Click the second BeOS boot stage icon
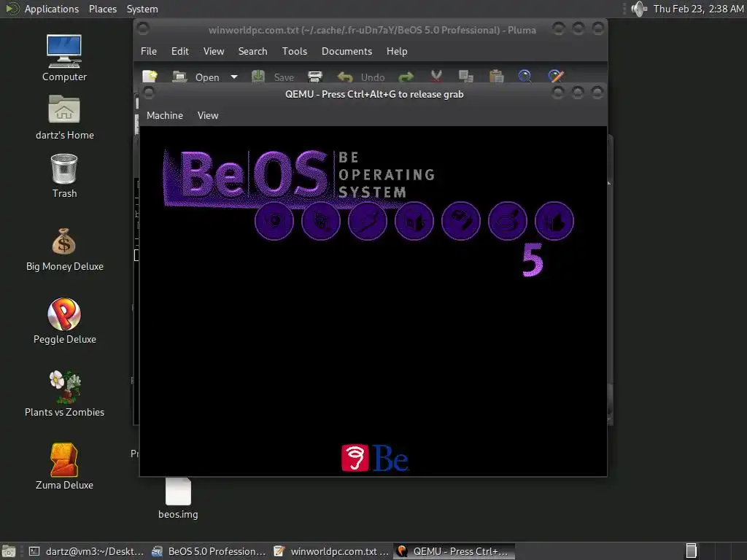 pyautogui.click(x=321, y=221)
